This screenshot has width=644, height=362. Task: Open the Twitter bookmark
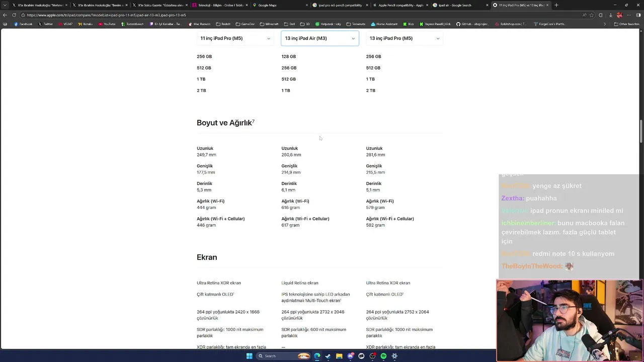[x=45, y=24]
